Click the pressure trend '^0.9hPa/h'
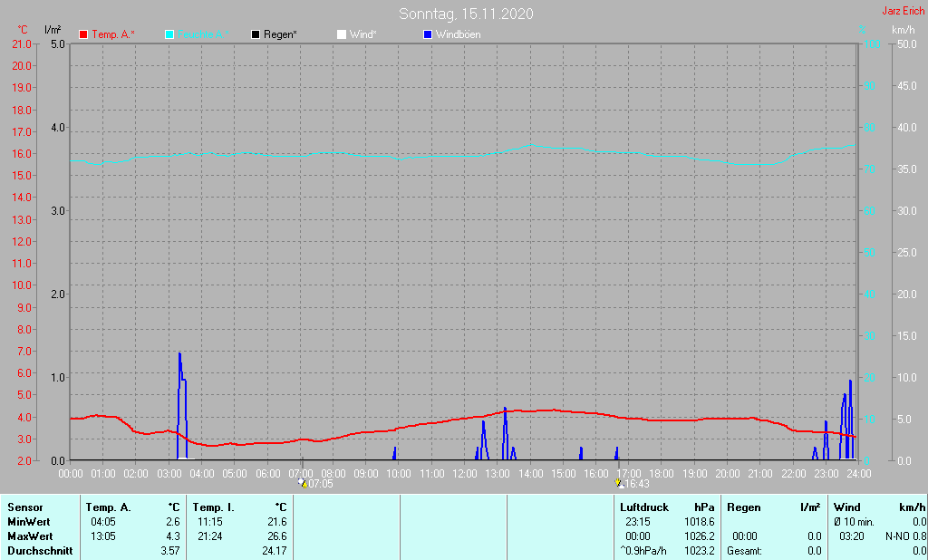928x560 pixels. pos(643,551)
